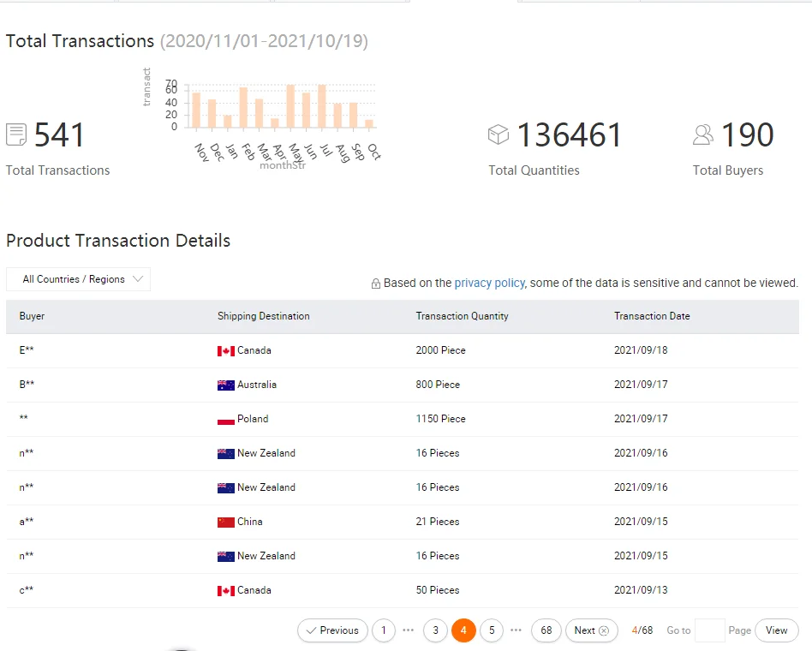
Task: Click the Total Transactions document icon
Action: click(16, 134)
